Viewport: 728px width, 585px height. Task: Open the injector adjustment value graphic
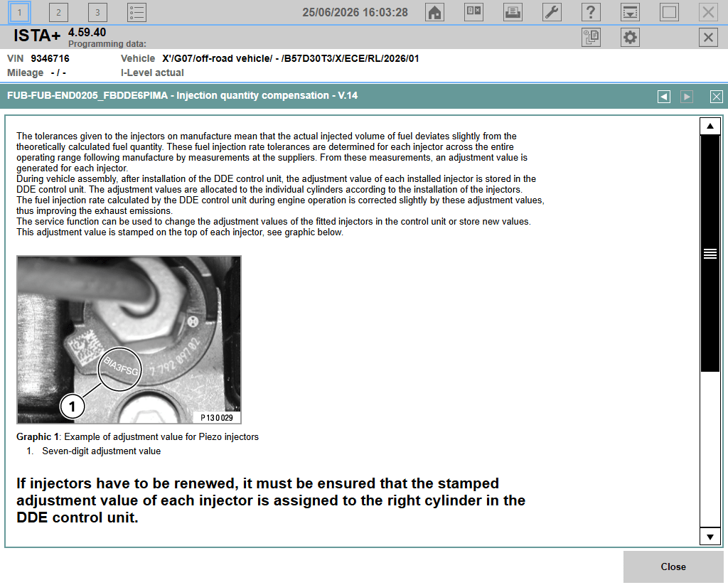129,340
